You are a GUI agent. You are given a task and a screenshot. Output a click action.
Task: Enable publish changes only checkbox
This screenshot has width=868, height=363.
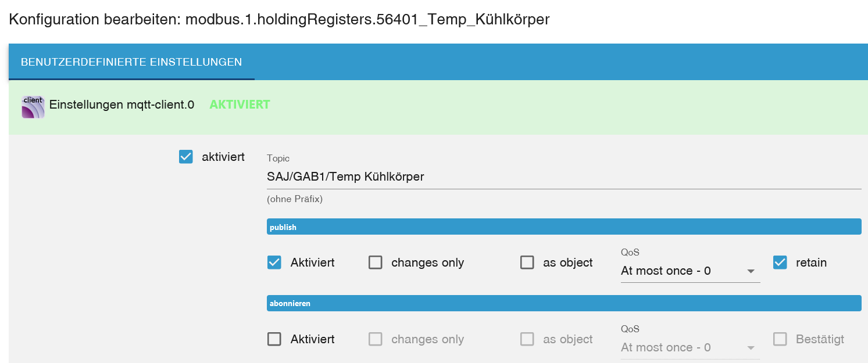376,263
